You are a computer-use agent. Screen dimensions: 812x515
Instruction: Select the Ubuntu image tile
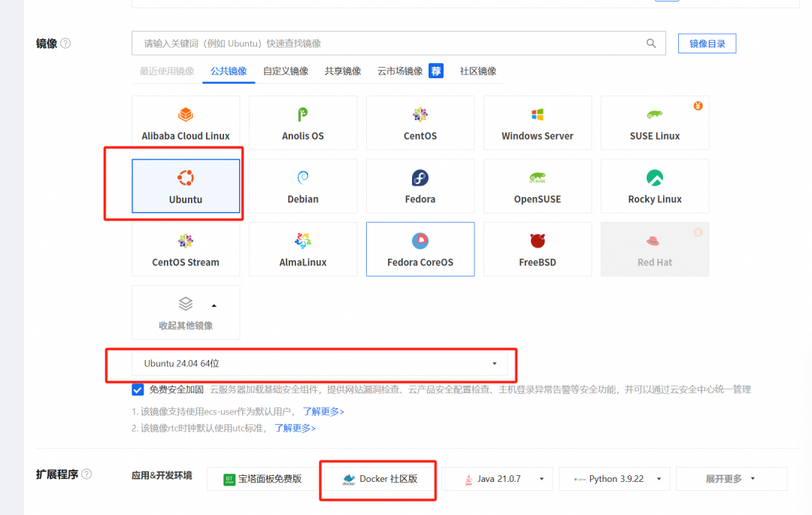click(x=186, y=186)
